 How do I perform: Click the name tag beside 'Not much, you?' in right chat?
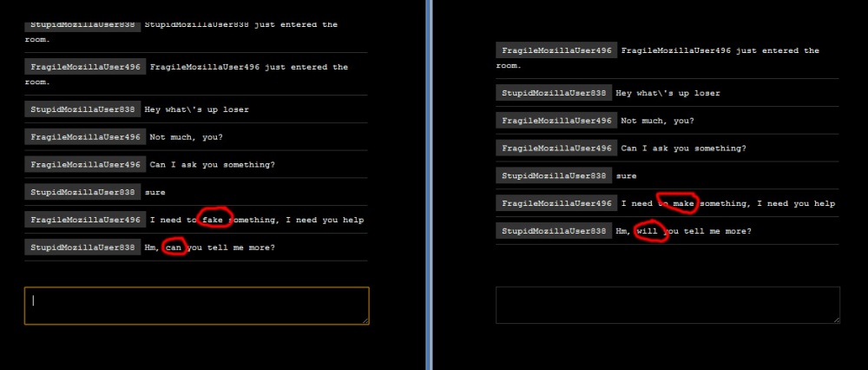[556, 121]
